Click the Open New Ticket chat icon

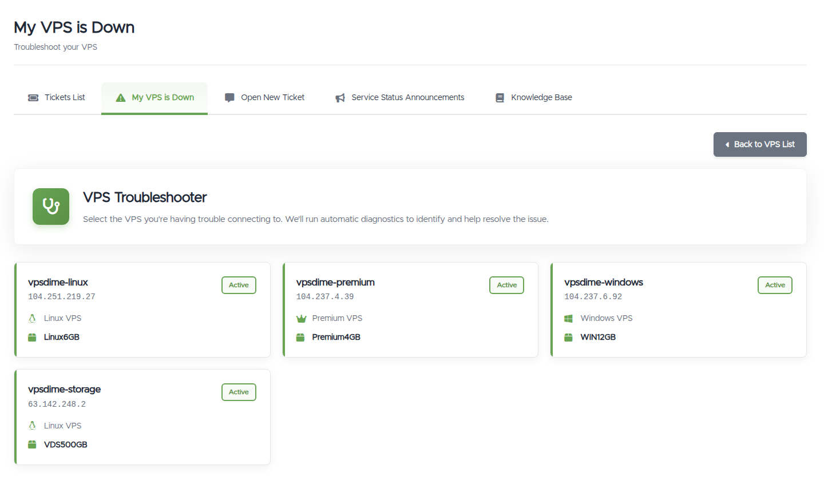229,98
